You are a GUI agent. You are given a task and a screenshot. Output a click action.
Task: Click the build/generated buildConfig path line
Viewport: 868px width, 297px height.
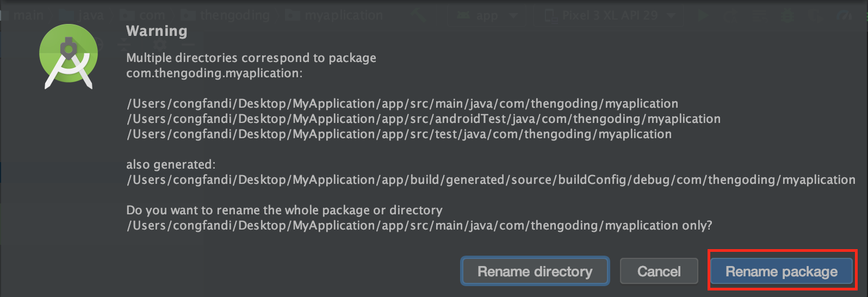click(x=491, y=180)
